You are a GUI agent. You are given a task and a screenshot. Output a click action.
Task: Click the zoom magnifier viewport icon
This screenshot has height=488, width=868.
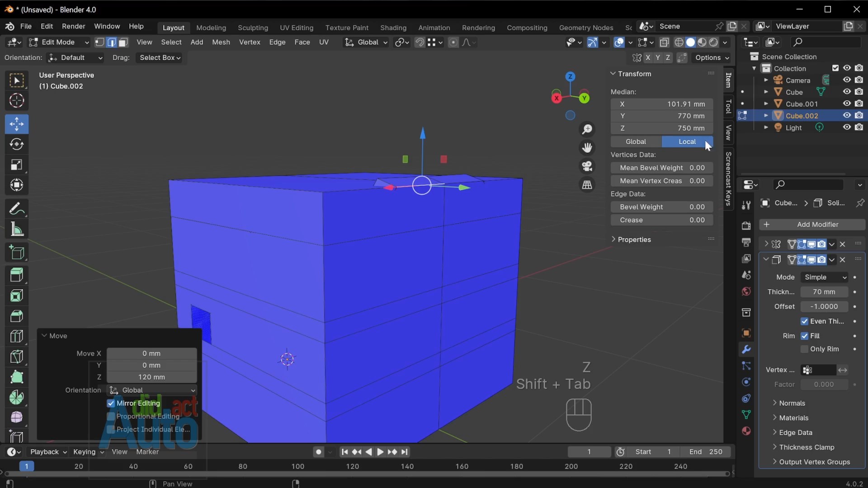tap(587, 130)
